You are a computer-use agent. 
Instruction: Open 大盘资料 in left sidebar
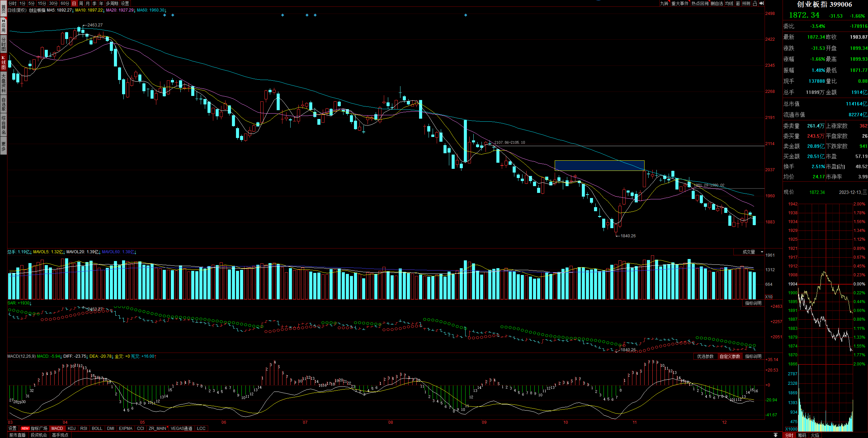3,83
